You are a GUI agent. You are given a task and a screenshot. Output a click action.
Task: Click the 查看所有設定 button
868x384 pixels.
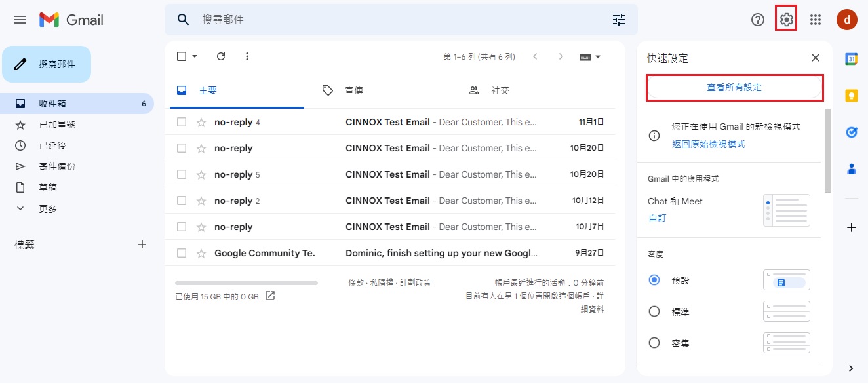tap(734, 87)
